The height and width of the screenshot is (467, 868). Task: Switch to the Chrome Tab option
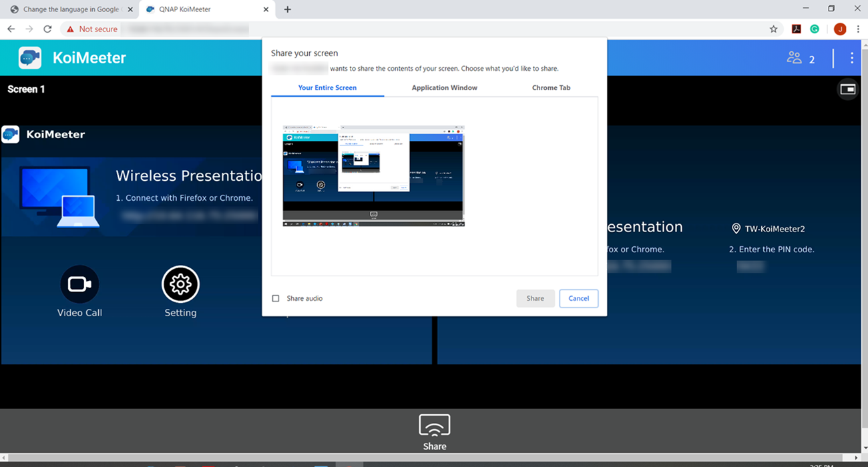[x=551, y=87]
